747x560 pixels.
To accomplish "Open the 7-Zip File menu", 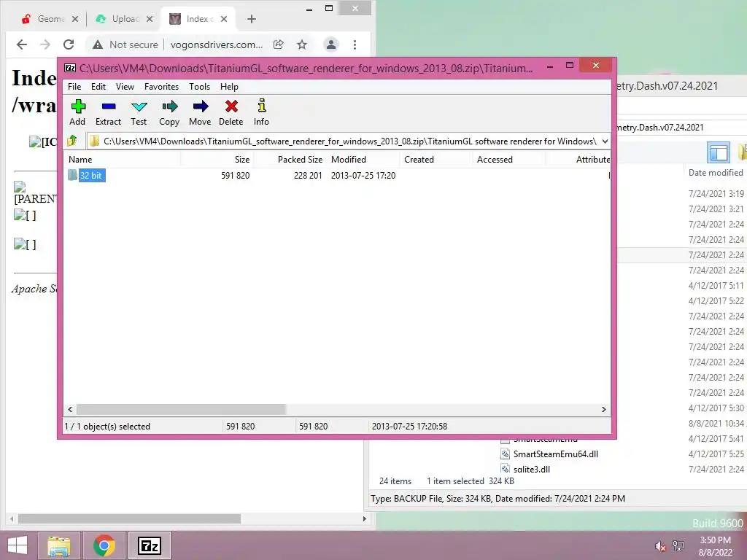I will 74,87.
